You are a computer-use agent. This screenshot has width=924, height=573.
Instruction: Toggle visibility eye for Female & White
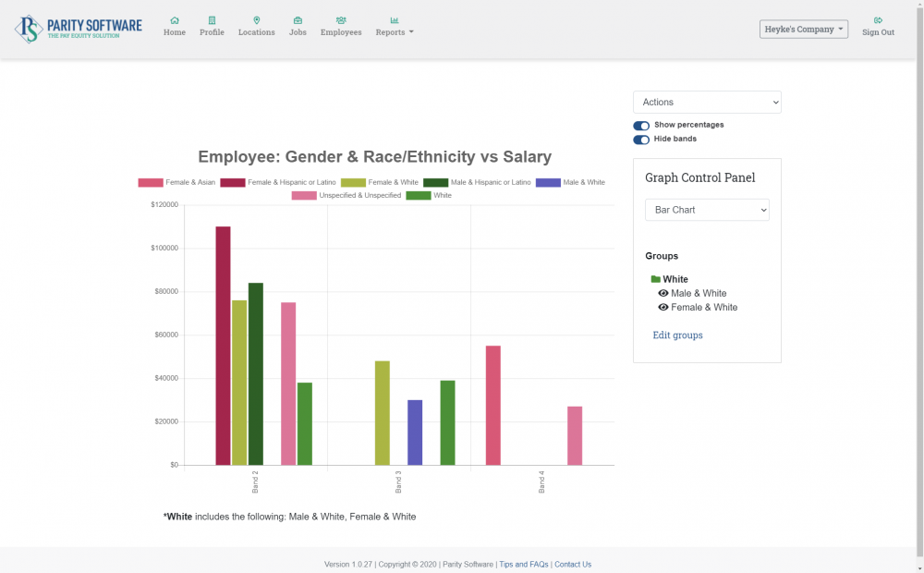663,307
